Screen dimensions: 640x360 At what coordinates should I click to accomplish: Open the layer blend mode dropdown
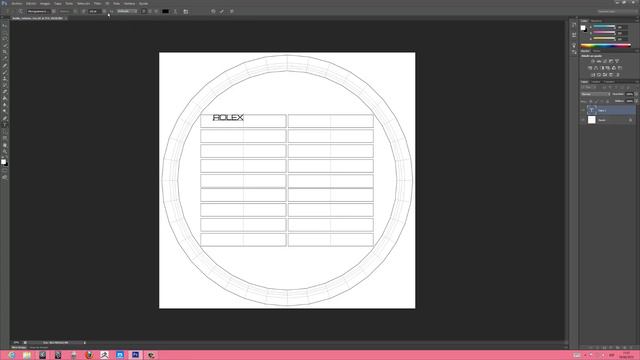595,94
